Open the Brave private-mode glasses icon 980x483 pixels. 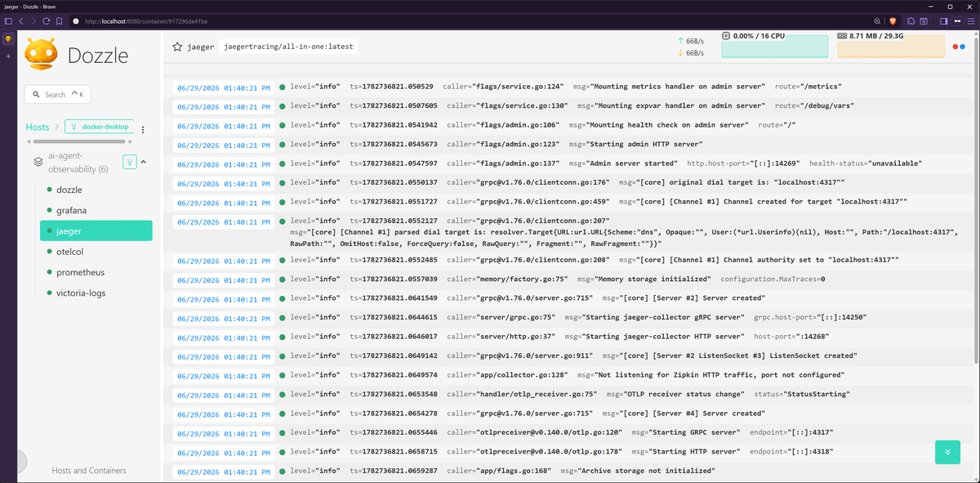pyautogui.click(x=957, y=20)
